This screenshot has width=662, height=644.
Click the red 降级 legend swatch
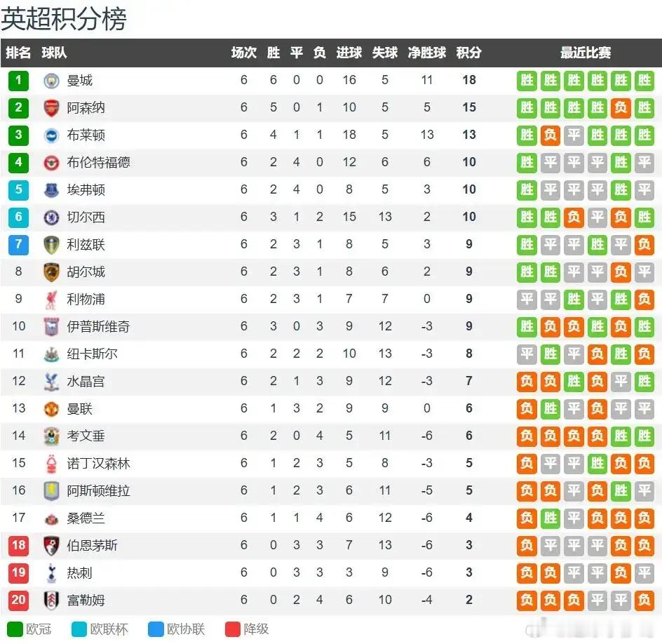[233, 629]
